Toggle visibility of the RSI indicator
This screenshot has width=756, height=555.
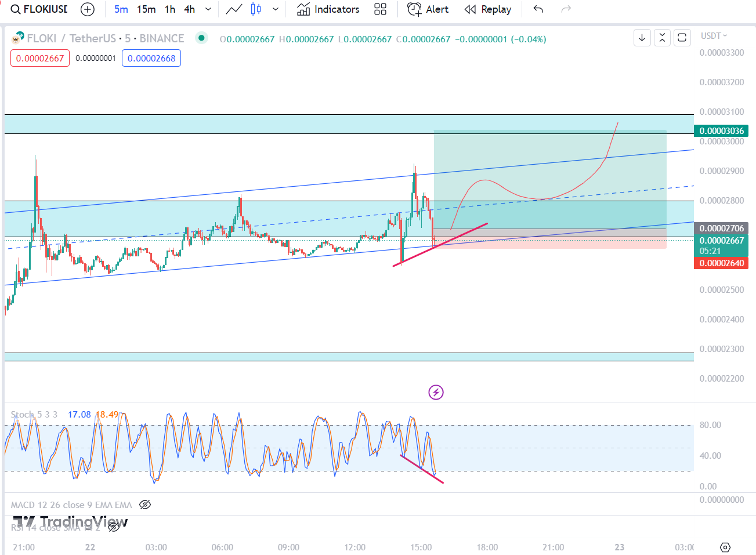[x=115, y=527]
